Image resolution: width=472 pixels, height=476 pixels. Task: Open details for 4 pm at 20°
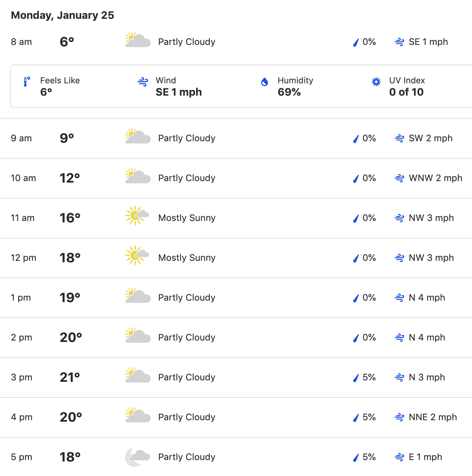[x=236, y=417]
